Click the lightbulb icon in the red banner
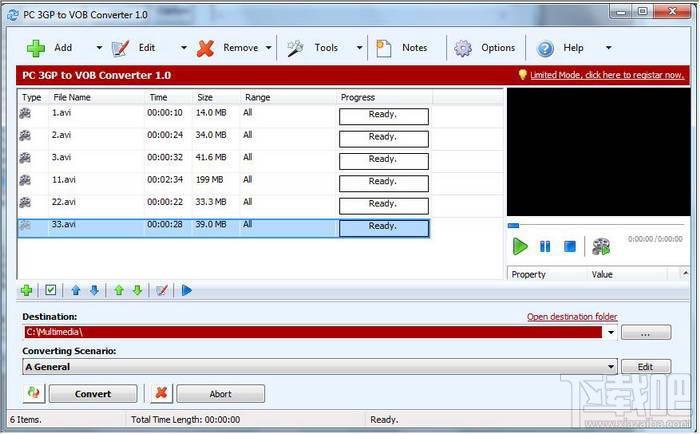700x434 pixels. point(522,75)
